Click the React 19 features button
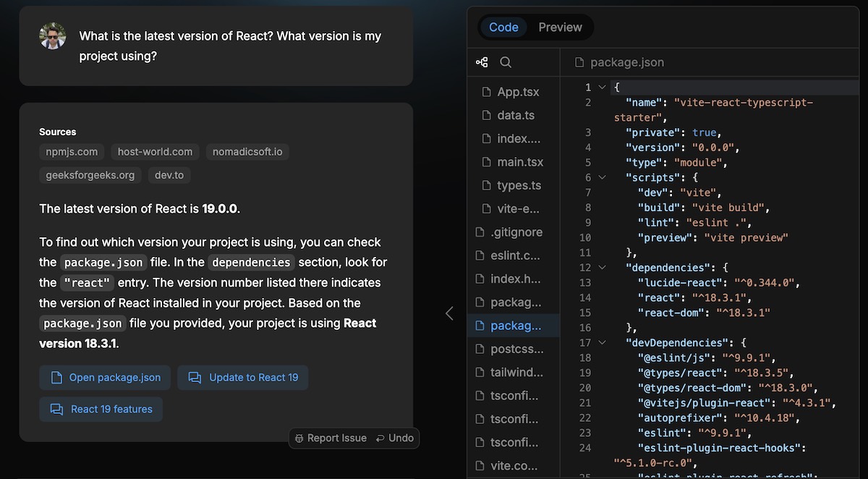 (x=101, y=410)
